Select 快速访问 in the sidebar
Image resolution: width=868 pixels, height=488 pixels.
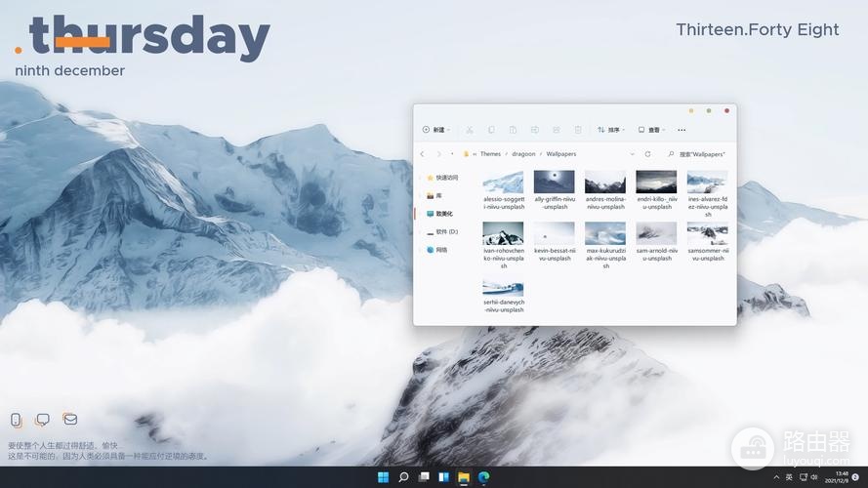[441, 178]
